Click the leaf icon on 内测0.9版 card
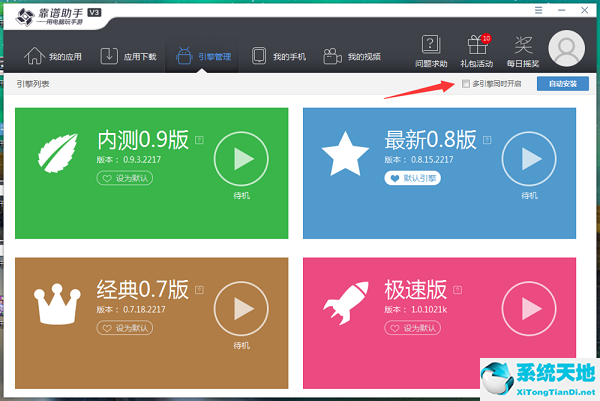 58,153
